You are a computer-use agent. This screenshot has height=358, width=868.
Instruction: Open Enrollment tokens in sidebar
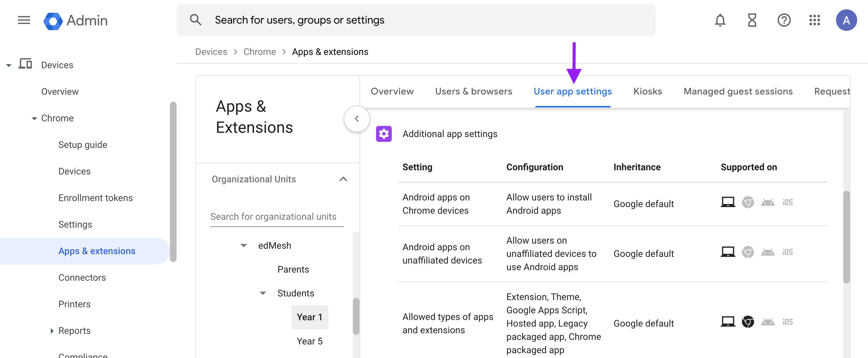click(x=96, y=198)
